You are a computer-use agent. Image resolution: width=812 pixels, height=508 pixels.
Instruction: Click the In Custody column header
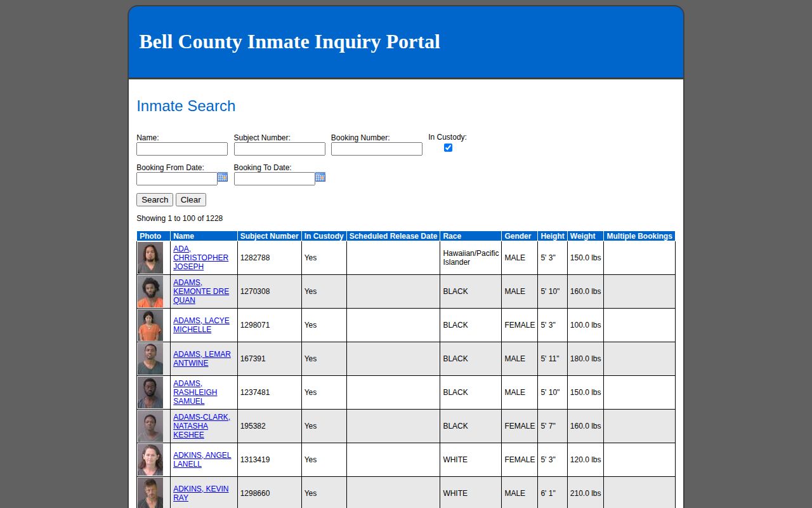tap(324, 236)
